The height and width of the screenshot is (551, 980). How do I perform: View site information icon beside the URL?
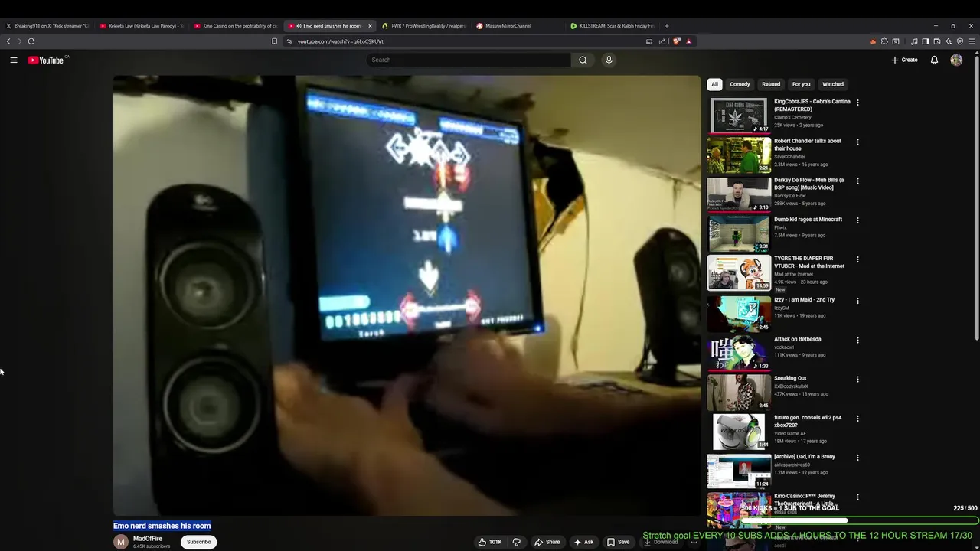click(x=289, y=41)
